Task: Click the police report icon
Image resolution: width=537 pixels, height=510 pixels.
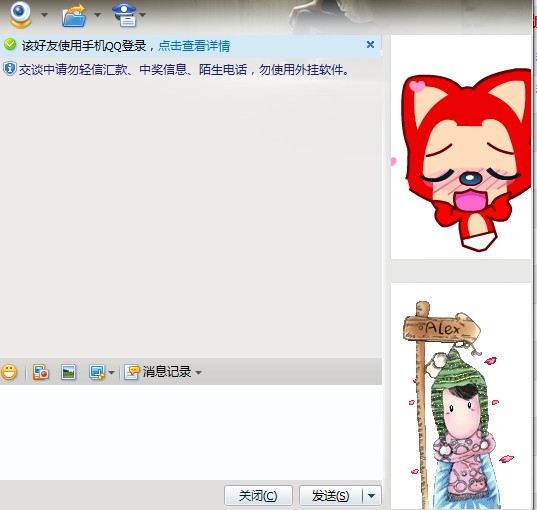Action: tap(124, 15)
